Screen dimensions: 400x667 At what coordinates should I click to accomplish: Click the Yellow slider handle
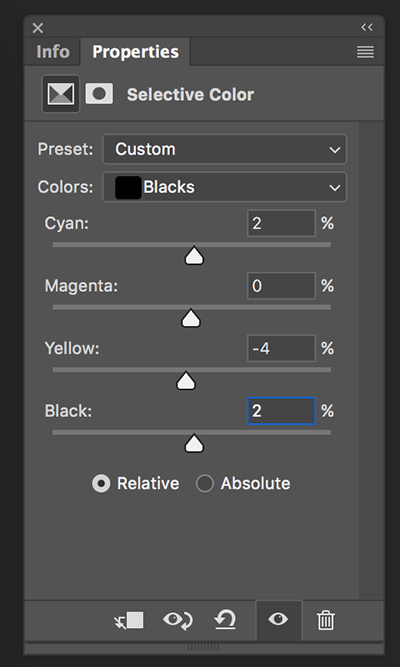pos(186,381)
